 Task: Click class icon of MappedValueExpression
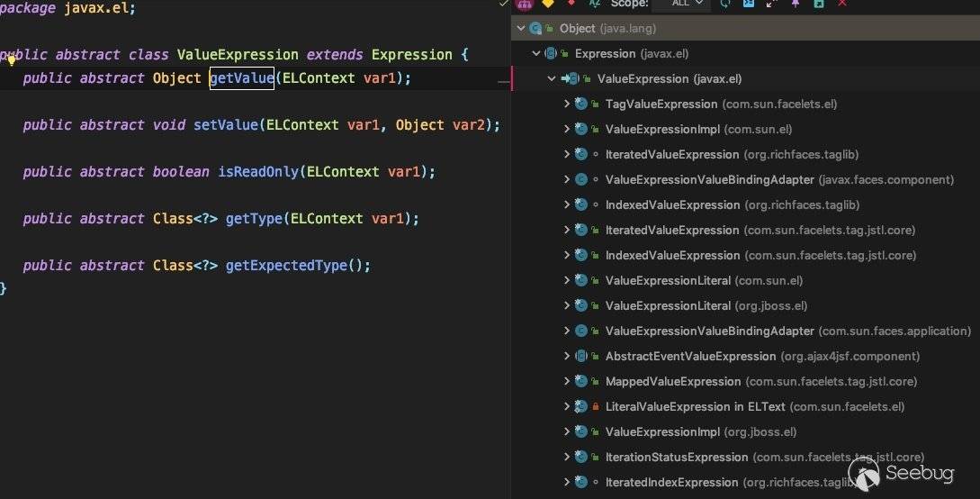click(x=580, y=381)
